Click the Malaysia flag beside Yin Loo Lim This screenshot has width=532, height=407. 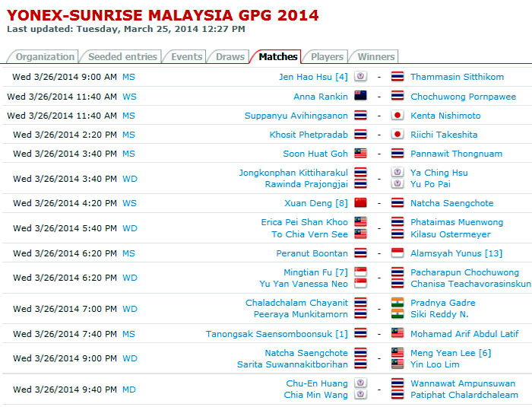pos(397,364)
